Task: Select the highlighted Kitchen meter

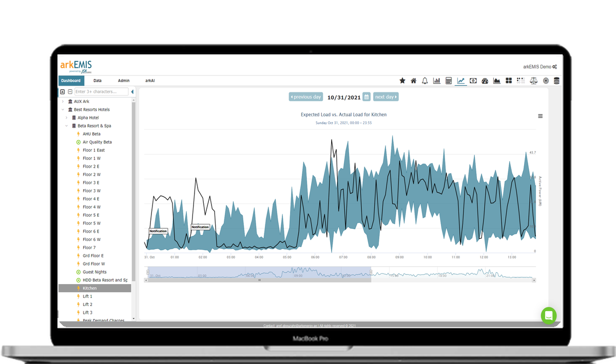Action: (x=95, y=288)
